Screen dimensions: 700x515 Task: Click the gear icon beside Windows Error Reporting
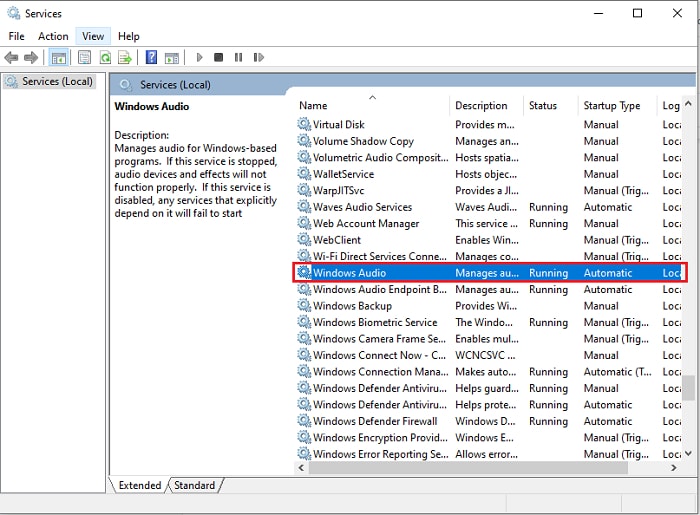[x=304, y=454]
